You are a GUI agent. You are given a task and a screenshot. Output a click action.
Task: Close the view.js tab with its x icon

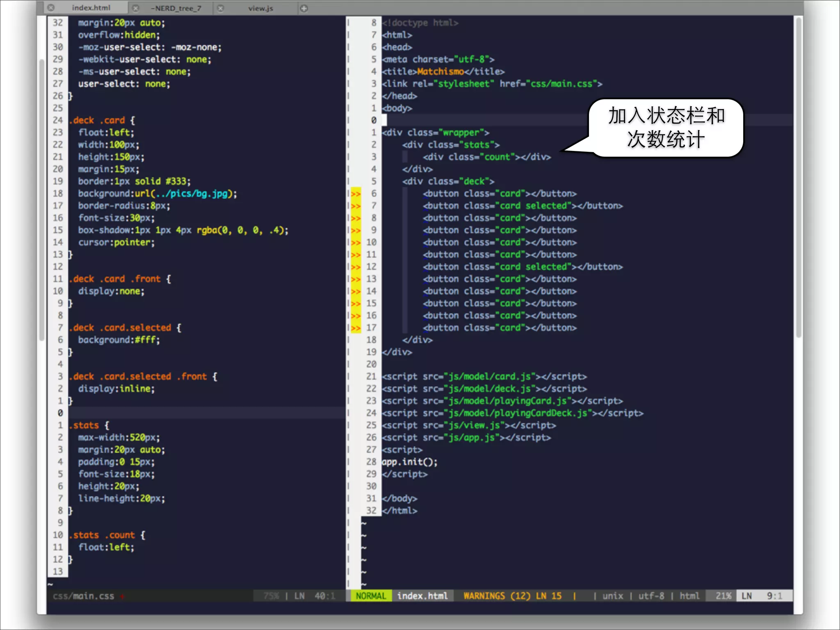(x=221, y=8)
